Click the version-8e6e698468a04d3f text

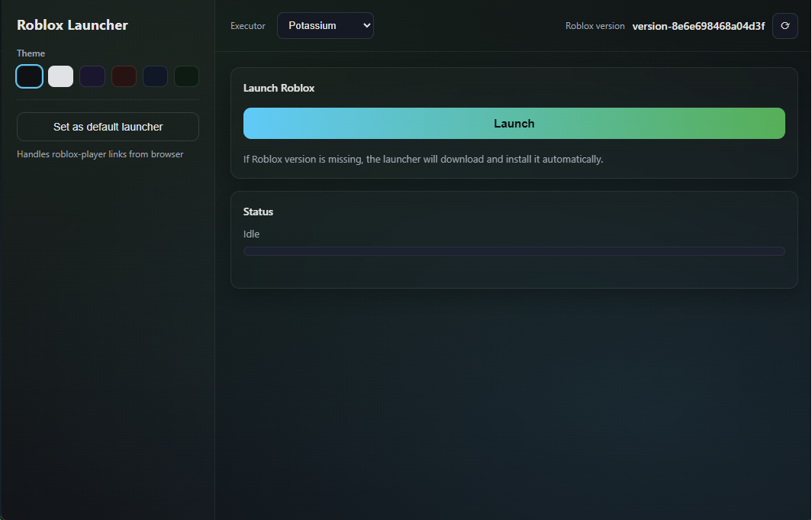pyautogui.click(x=698, y=25)
